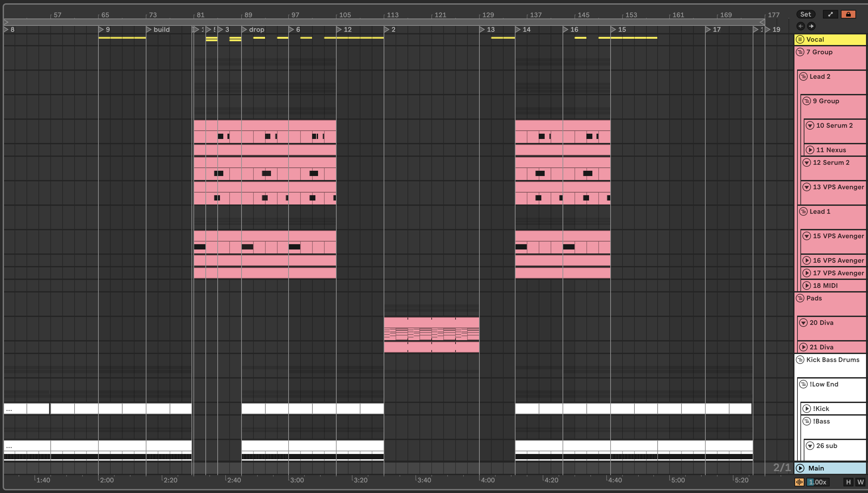Unfold the 11 Nexus track

(810, 150)
